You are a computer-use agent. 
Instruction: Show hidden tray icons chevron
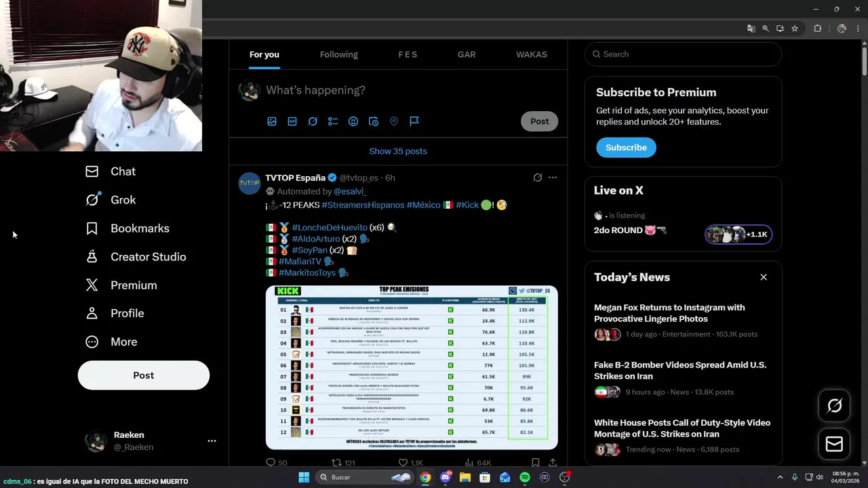780,477
